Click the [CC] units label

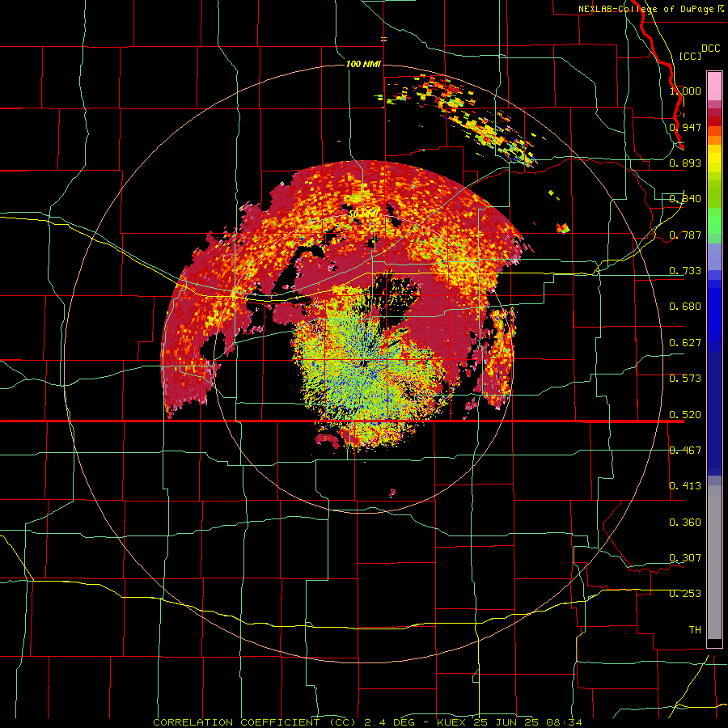coord(690,56)
